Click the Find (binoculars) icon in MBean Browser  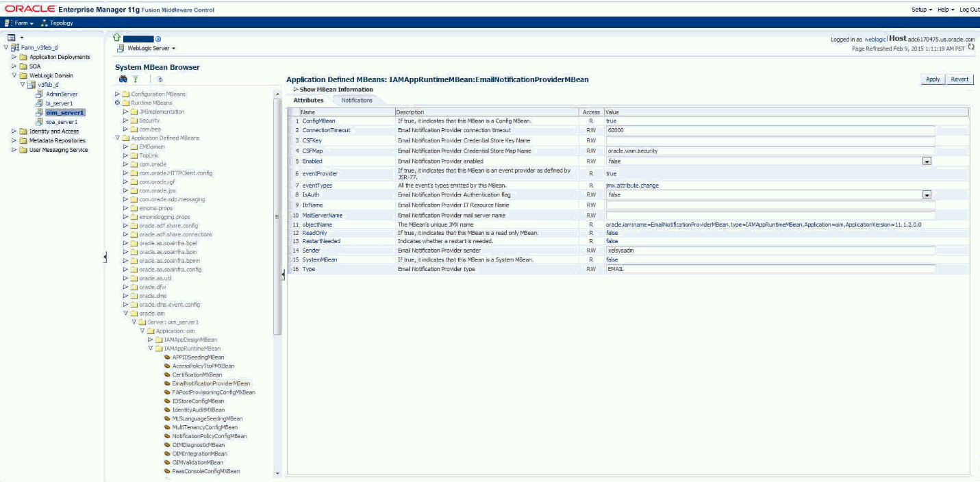123,79
